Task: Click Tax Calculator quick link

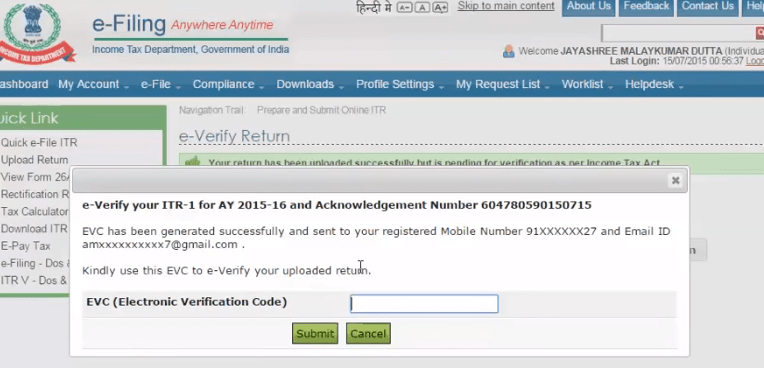Action: pyautogui.click(x=34, y=212)
